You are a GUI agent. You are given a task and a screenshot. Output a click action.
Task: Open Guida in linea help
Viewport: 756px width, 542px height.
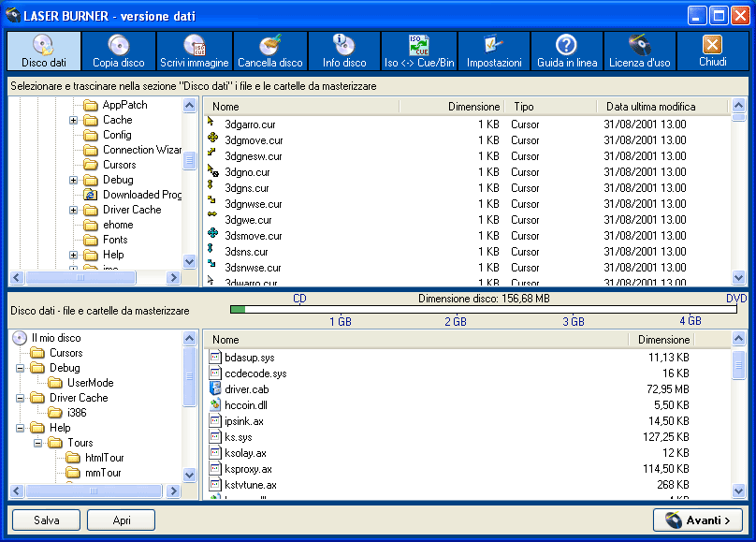(567, 51)
